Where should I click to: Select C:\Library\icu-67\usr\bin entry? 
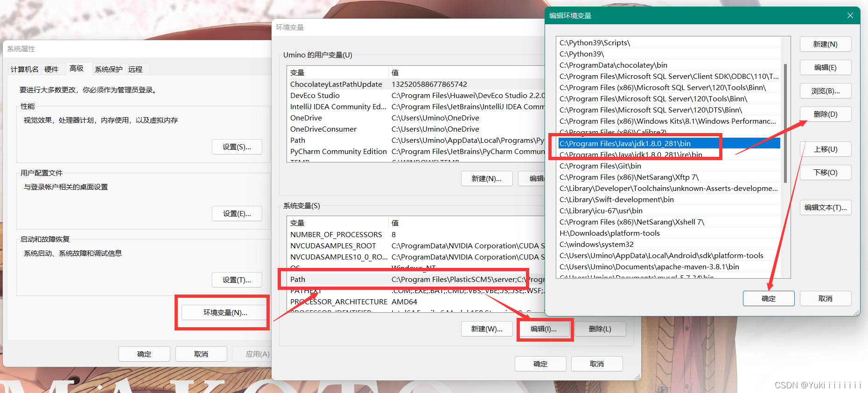pos(669,211)
